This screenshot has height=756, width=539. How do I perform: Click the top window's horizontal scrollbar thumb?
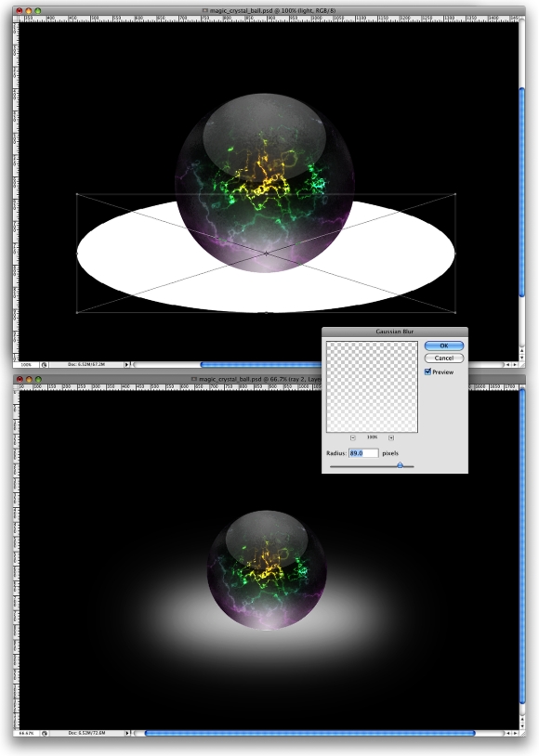coord(260,365)
